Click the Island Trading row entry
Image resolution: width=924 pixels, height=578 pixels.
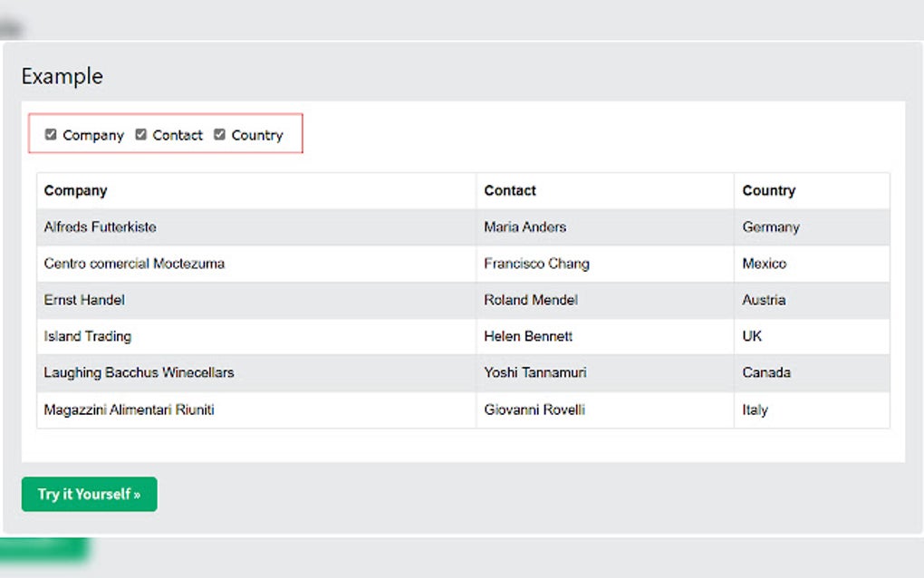click(88, 336)
